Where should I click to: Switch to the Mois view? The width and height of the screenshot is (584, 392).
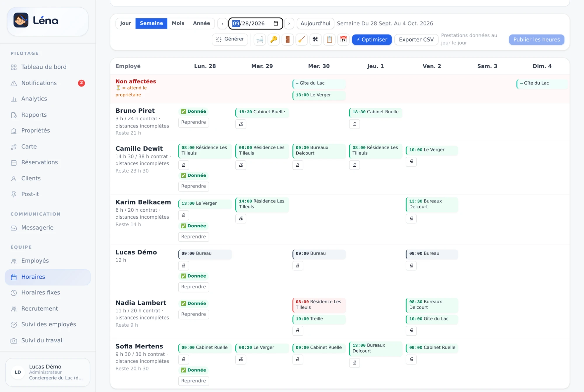pos(178,23)
